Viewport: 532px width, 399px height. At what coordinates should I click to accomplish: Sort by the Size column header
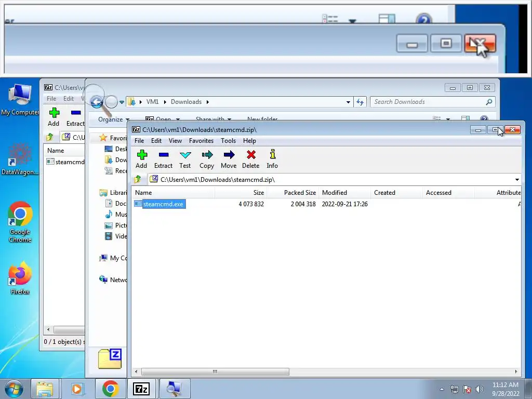241,193
